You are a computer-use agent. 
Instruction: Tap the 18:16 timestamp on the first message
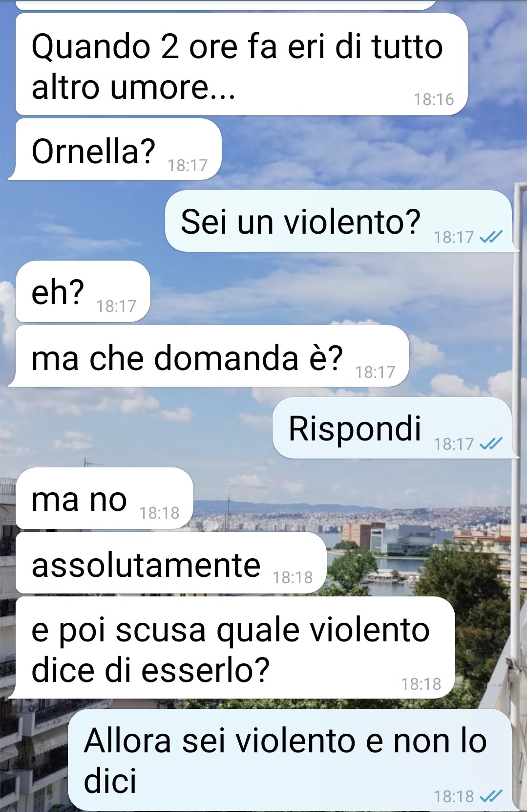[x=434, y=99]
